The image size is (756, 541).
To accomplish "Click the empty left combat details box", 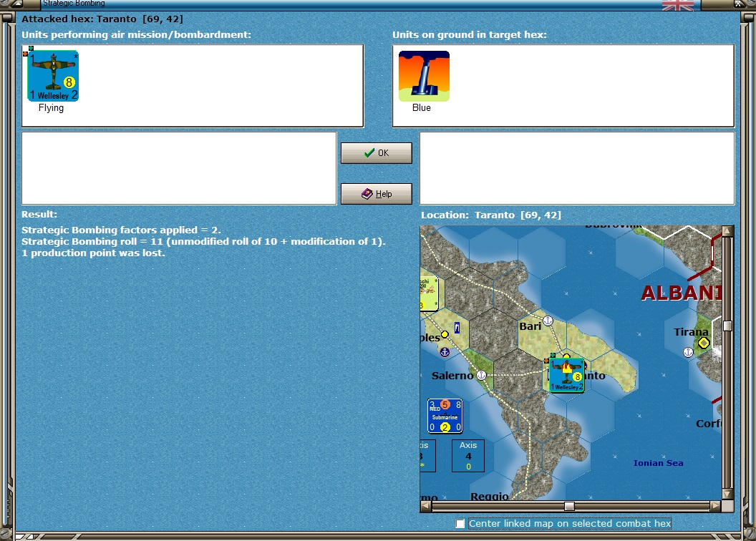I will click(179, 168).
